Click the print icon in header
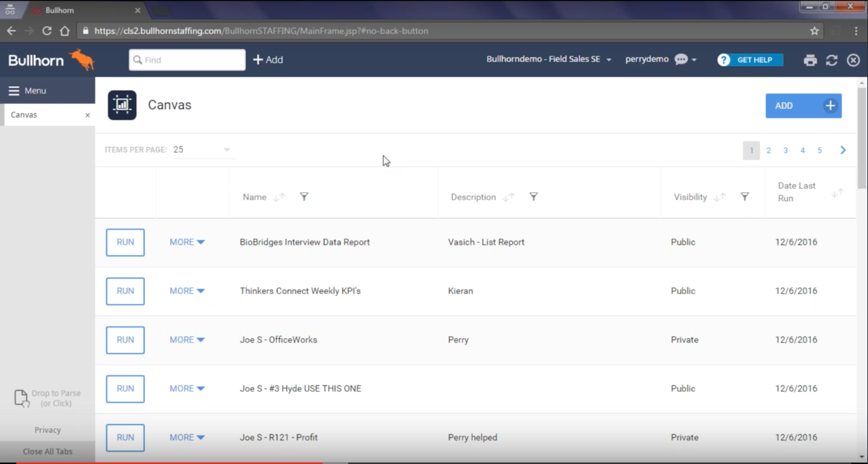The width and height of the screenshot is (868, 464). 810,60
